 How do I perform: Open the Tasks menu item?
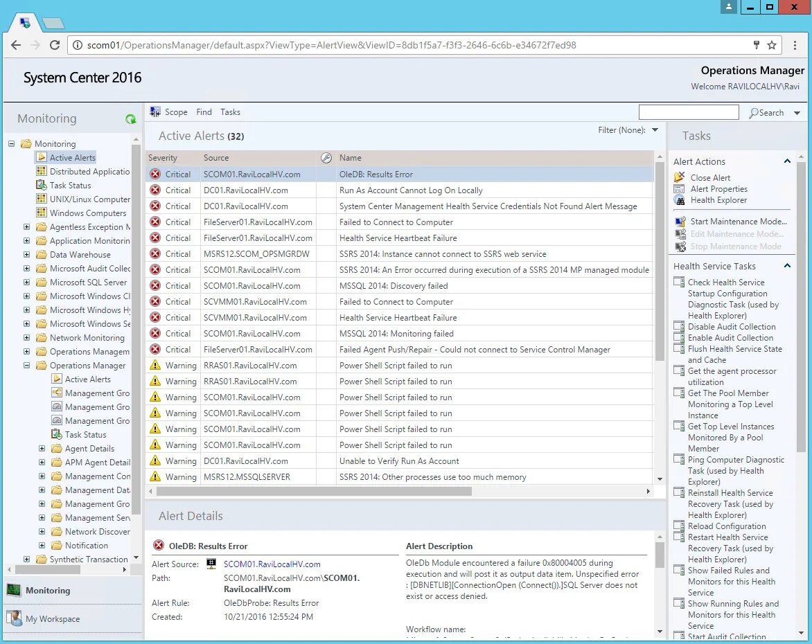click(x=231, y=111)
